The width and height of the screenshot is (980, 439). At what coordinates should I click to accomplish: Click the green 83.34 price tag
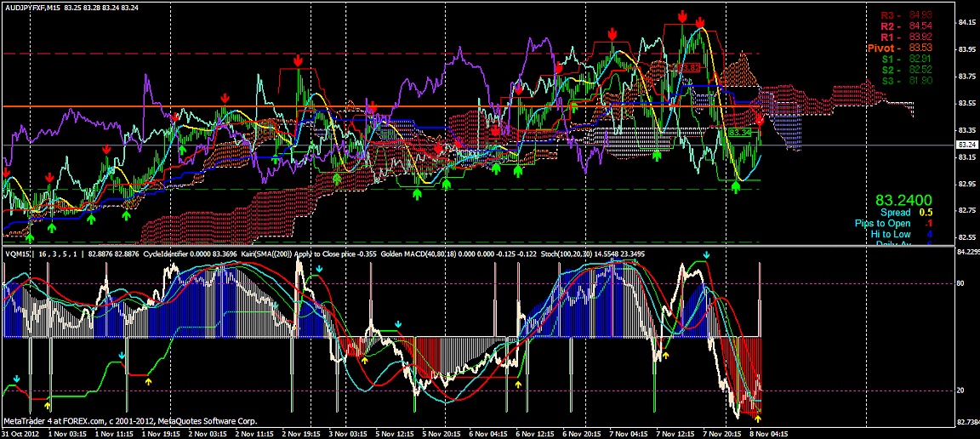coord(738,134)
